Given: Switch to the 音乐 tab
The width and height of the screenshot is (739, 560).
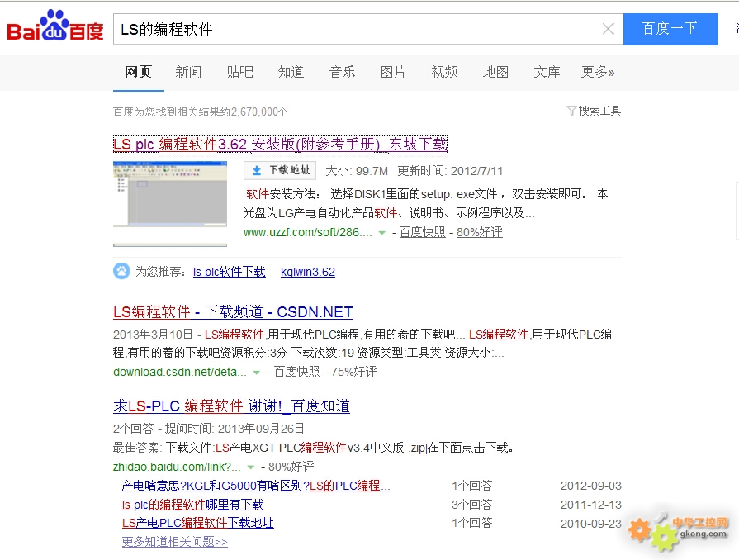Looking at the screenshot, I should (x=342, y=72).
